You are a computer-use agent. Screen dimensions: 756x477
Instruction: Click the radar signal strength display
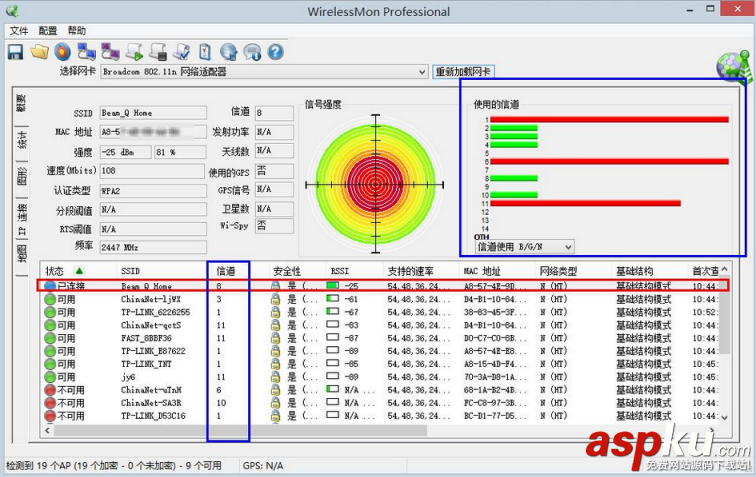pos(376,184)
